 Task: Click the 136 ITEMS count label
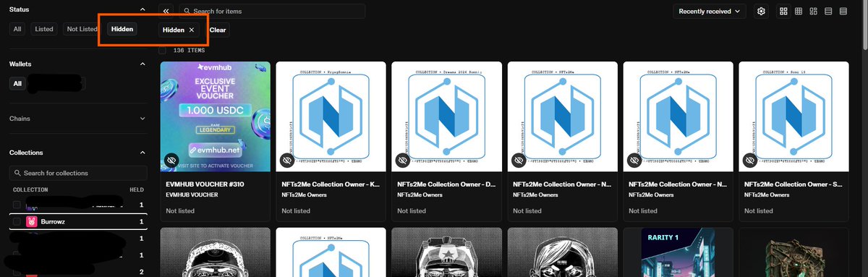(x=189, y=51)
